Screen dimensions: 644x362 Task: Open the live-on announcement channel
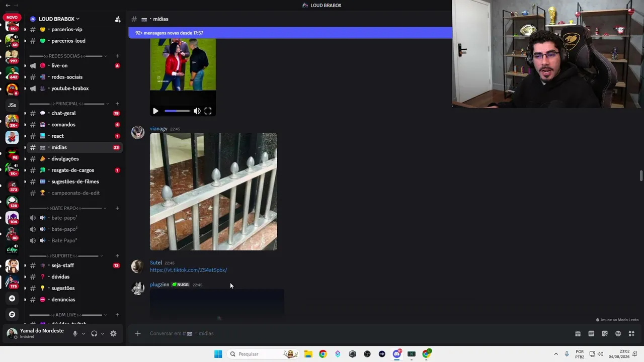[x=74, y=66]
